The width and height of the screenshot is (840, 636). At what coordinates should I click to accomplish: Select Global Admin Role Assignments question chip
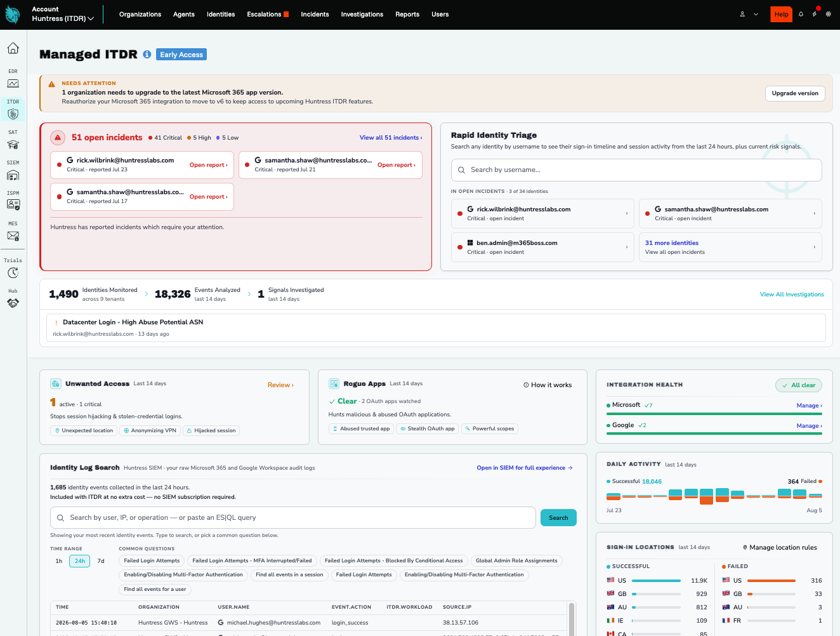516,561
